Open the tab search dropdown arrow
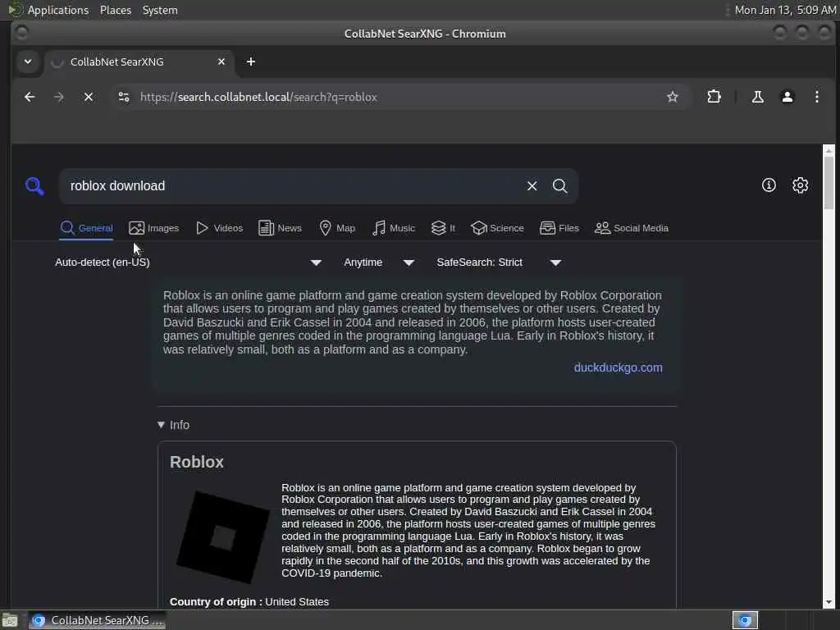 click(x=28, y=62)
